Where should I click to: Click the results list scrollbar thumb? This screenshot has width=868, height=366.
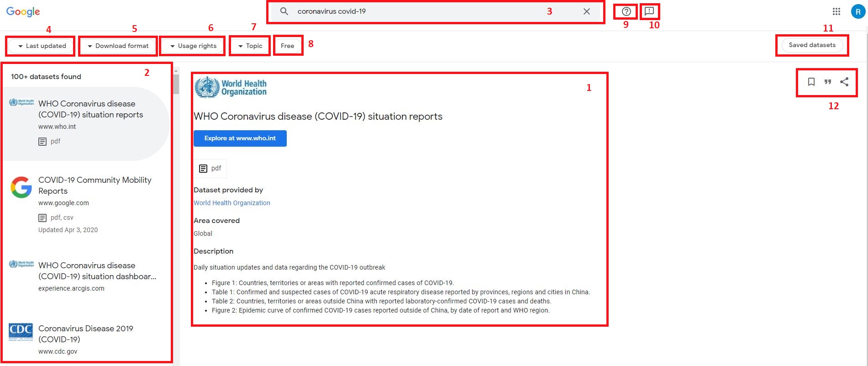tap(176, 84)
